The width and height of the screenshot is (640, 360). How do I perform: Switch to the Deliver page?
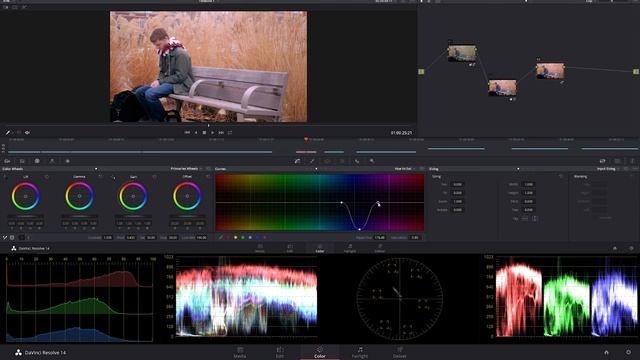tap(400, 352)
